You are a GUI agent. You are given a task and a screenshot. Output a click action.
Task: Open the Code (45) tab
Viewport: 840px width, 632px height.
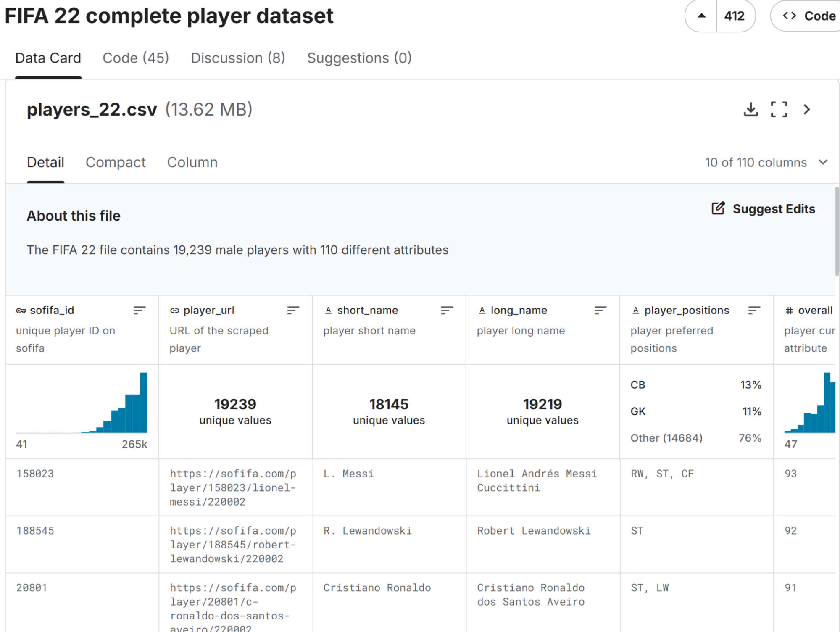(136, 58)
